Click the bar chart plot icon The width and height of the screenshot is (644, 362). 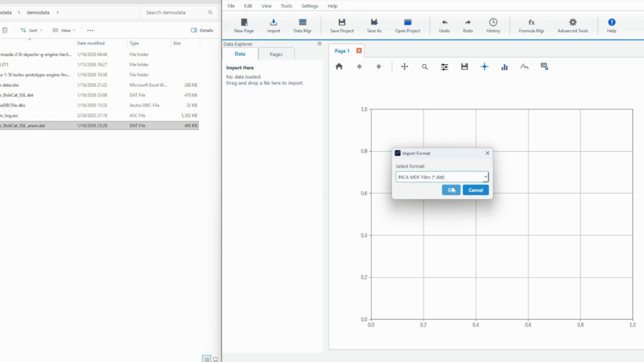tap(504, 67)
